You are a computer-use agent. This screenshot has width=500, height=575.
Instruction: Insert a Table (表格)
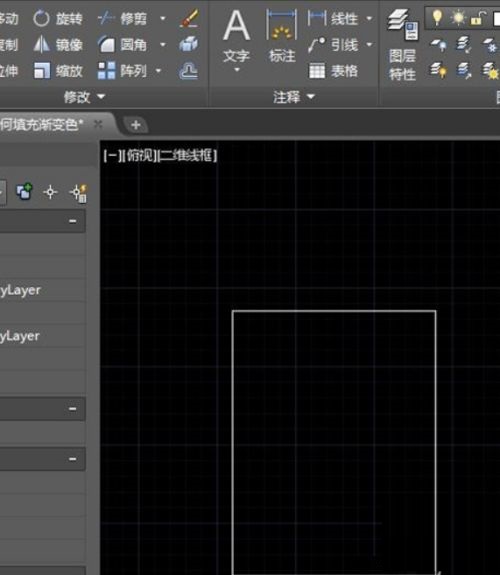[x=333, y=71]
